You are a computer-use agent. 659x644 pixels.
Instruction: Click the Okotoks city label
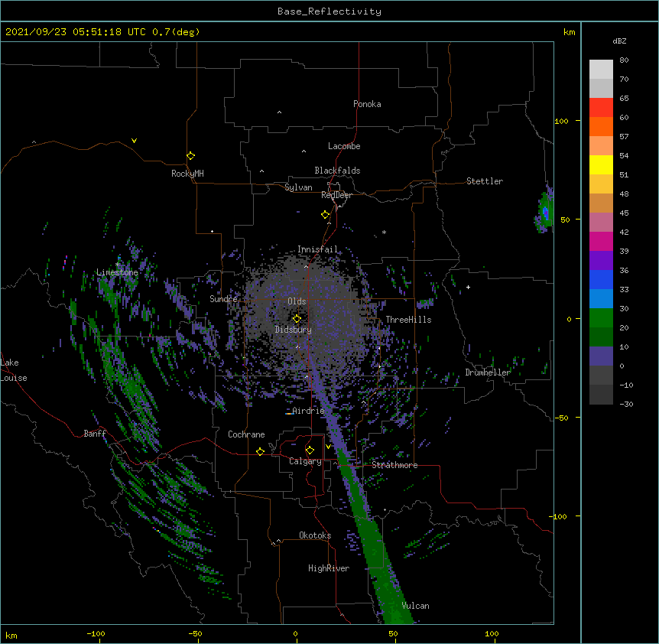(x=315, y=535)
